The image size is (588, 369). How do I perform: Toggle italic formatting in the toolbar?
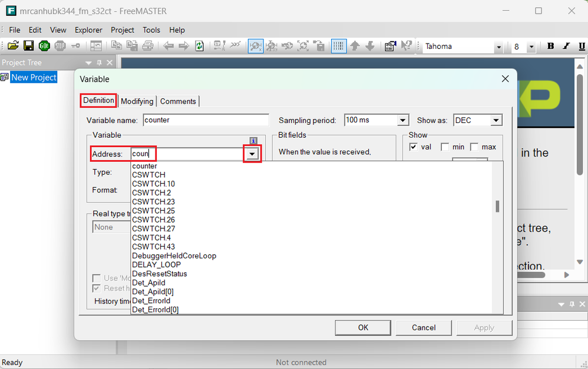[x=566, y=46]
